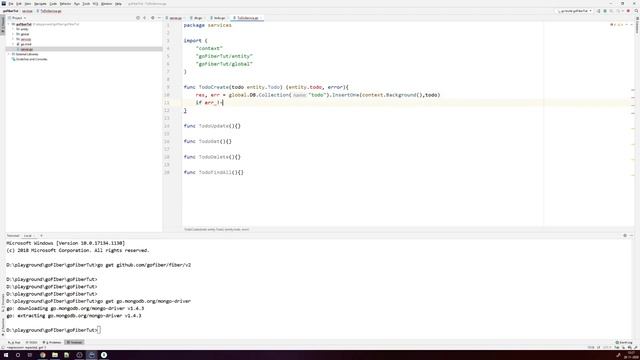Expand the goFiberTut project root node

click(9, 24)
